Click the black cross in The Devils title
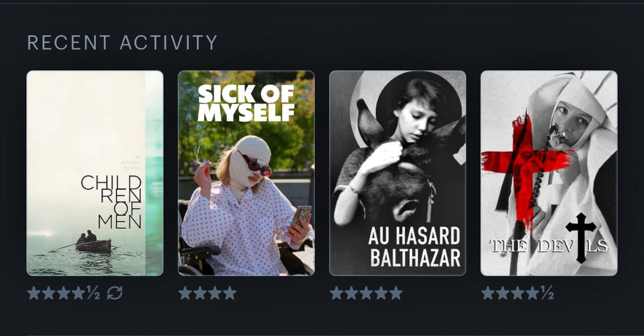644x336 pixels. coord(581,238)
